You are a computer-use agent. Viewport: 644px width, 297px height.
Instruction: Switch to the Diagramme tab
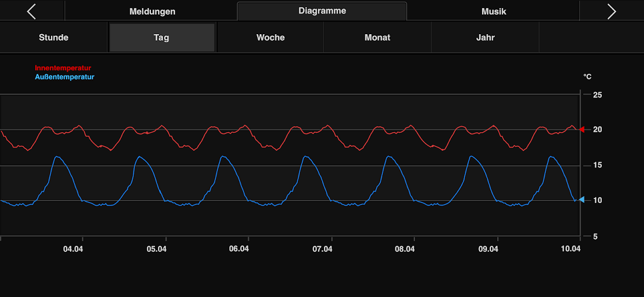pyautogui.click(x=322, y=11)
